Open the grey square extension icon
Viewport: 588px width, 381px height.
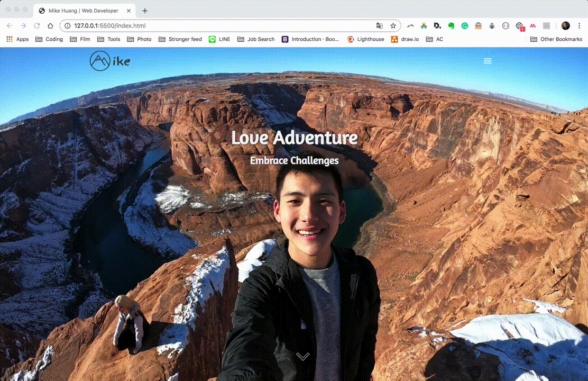click(546, 25)
